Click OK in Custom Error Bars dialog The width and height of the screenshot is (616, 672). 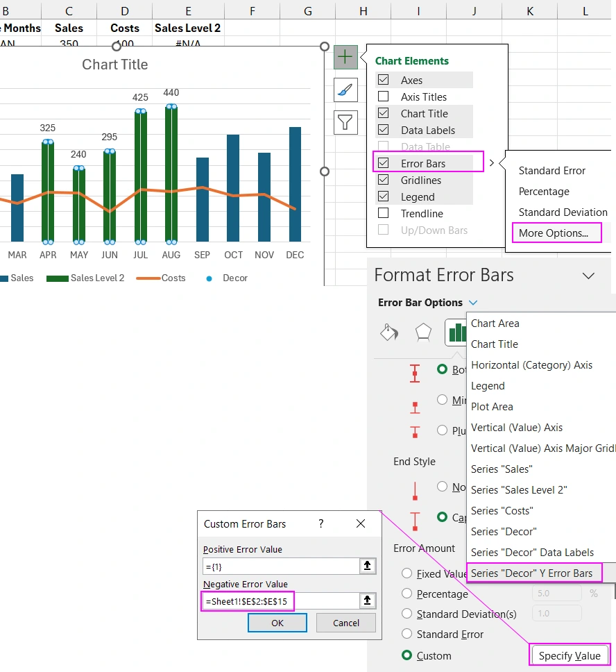[x=277, y=623]
